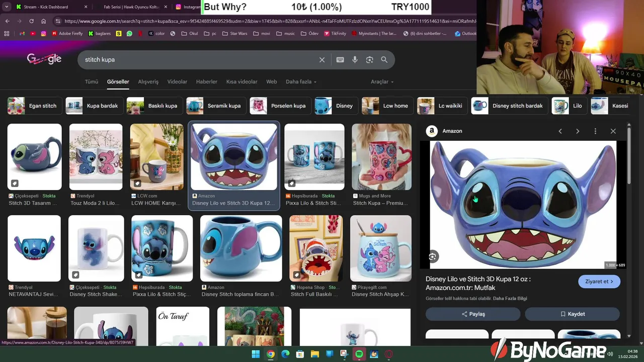The height and width of the screenshot is (362, 644).
Task: Open the Okul bookmark folder
Action: tap(190, 34)
